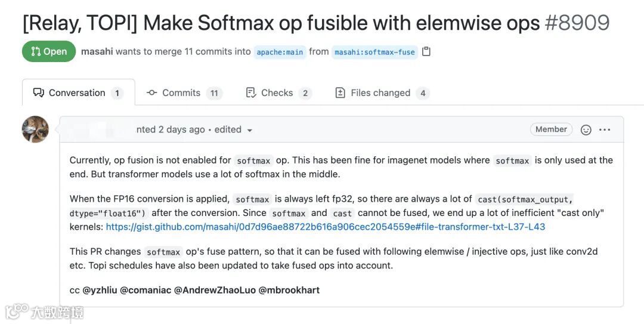Switch to the Commits tab
This screenshot has height=324, width=644.
click(x=181, y=92)
